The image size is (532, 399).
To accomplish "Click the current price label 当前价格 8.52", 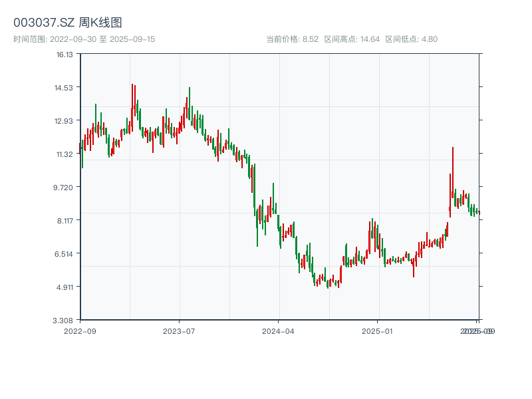I will [292, 39].
